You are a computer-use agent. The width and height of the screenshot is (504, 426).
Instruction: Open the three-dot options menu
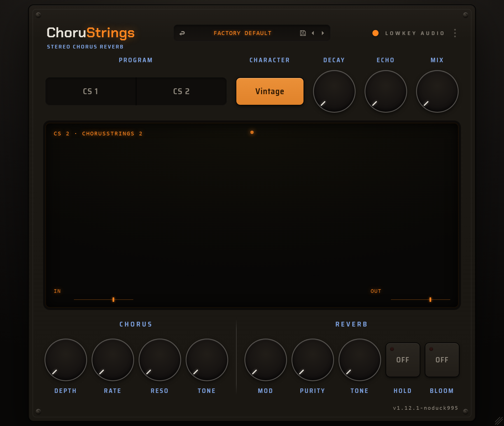455,33
